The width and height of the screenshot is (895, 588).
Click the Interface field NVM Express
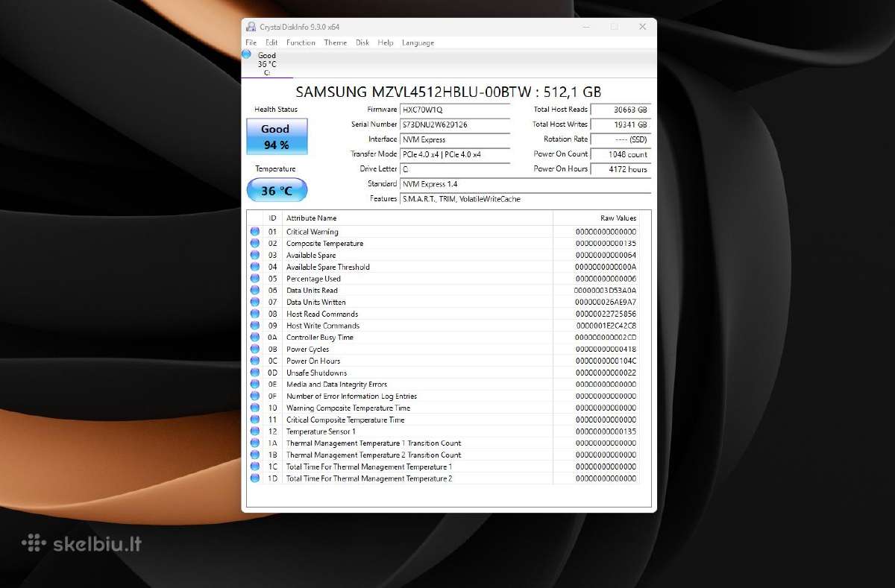pos(455,139)
